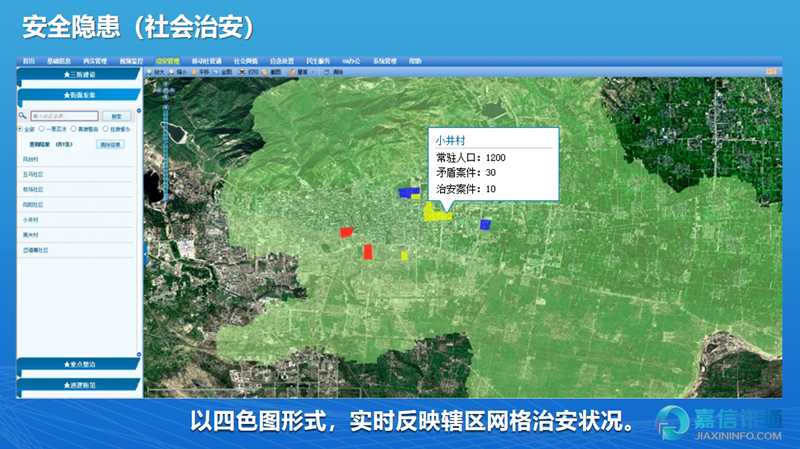Open the 系统管理 menu item

[385, 61]
